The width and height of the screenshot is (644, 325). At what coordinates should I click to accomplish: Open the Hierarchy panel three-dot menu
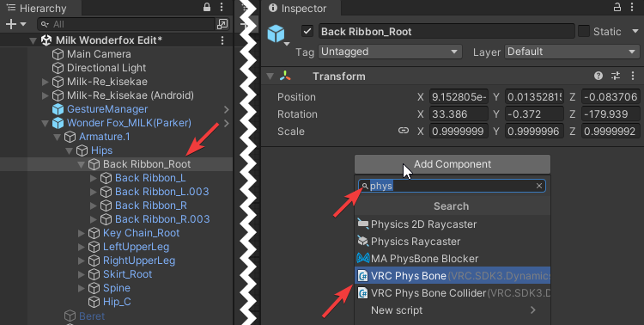pyautogui.click(x=222, y=7)
